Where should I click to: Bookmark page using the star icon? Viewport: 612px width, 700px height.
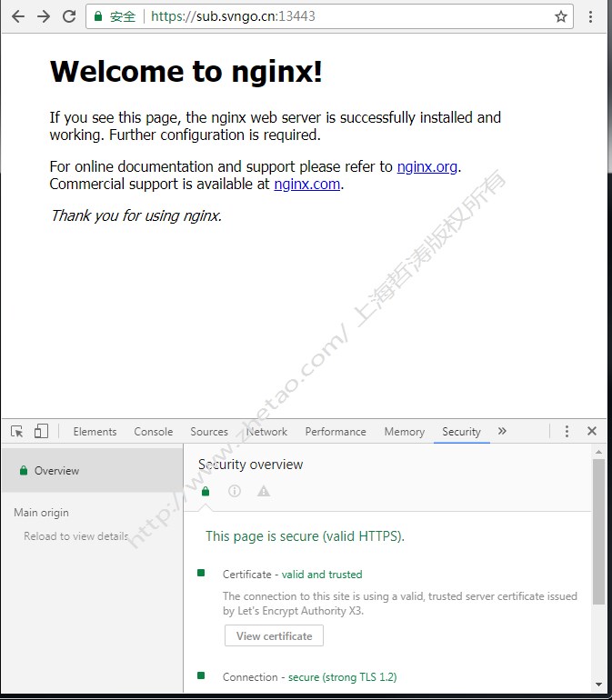coord(561,16)
